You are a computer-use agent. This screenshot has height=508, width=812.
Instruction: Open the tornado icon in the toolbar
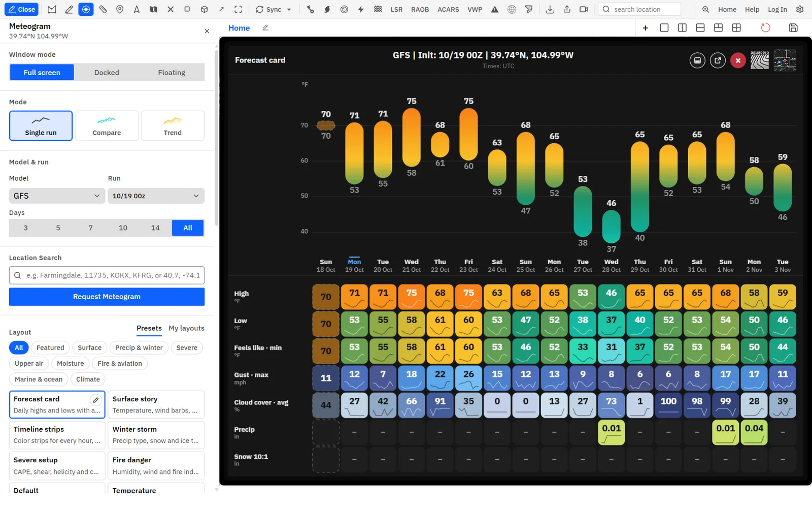point(529,9)
